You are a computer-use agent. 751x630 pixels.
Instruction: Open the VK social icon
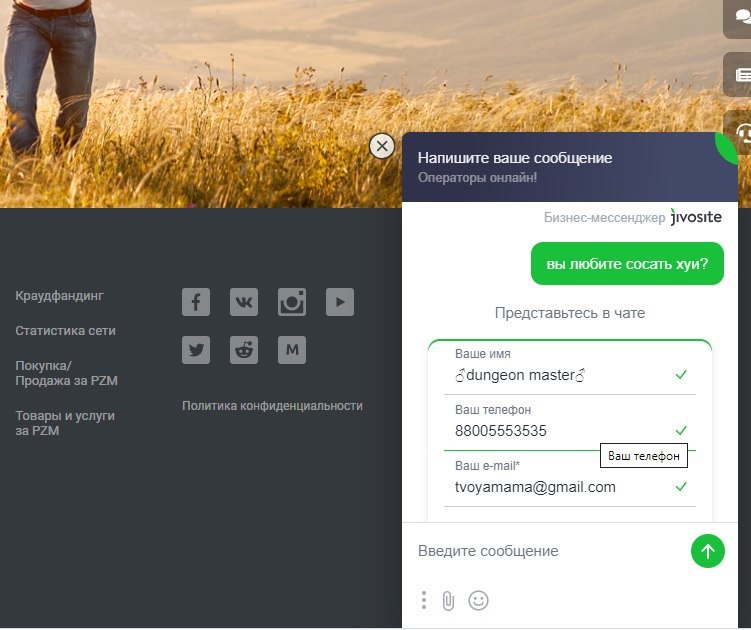point(244,302)
